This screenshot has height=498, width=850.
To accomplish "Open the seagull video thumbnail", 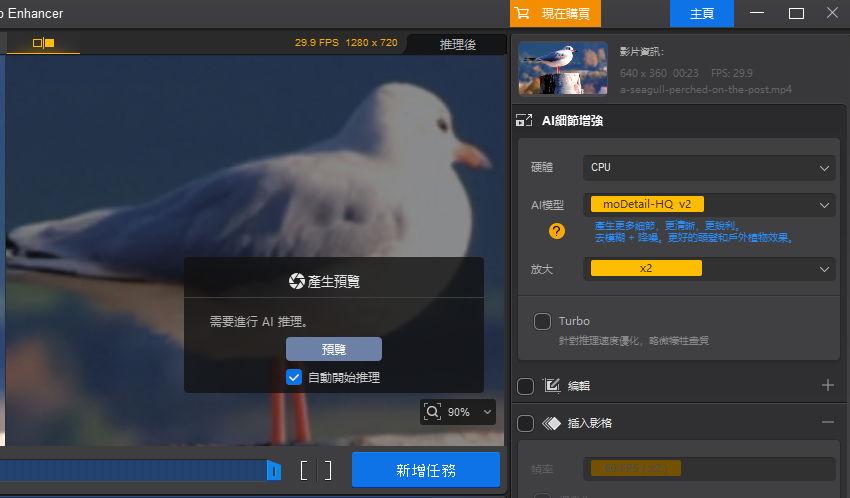I will tap(563, 69).
